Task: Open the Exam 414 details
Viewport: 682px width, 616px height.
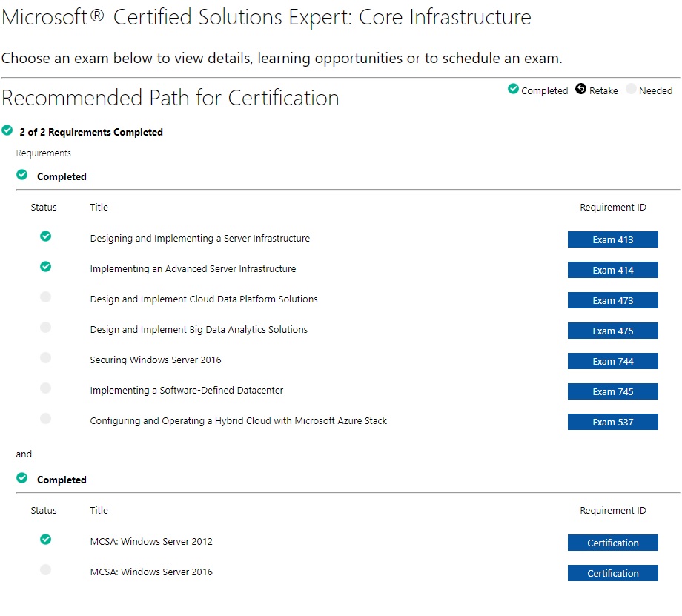Action: pos(612,270)
